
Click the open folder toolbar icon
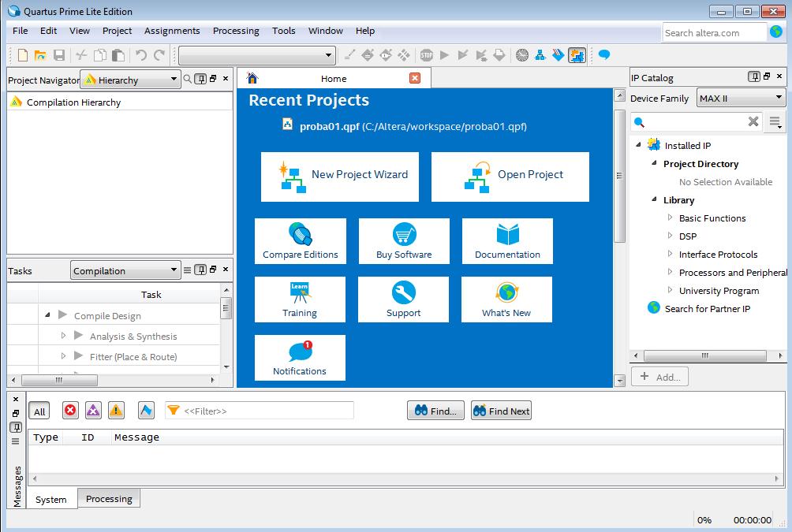tap(40, 55)
